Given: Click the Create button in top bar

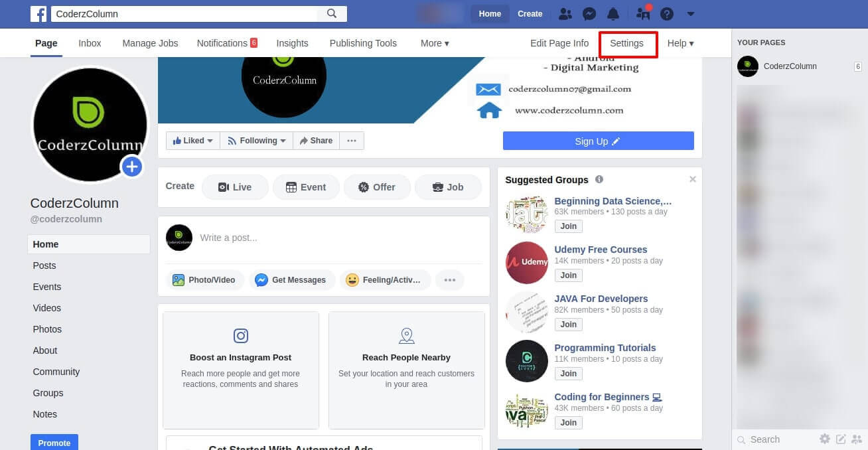Looking at the screenshot, I should (530, 14).
